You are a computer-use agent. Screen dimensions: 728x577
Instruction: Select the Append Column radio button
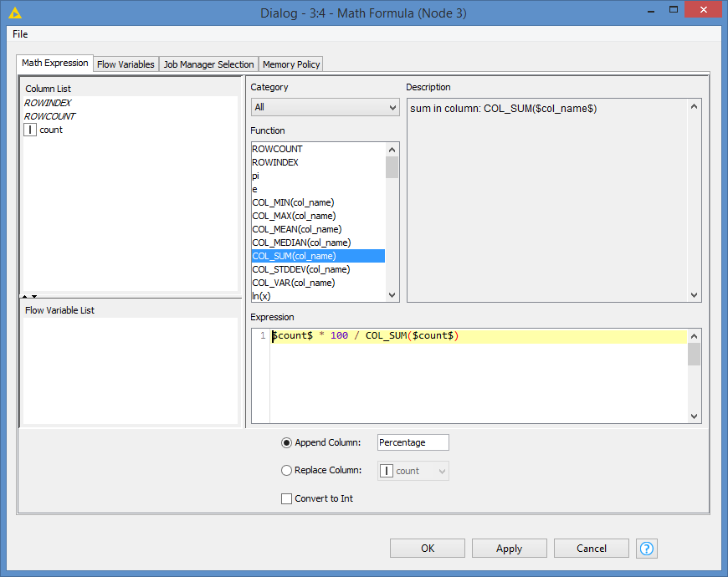[285, 442]
